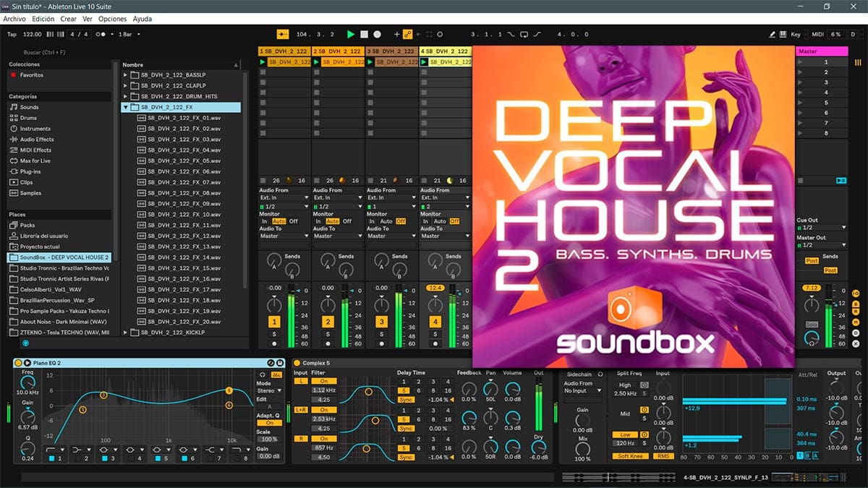Click Piano EQ 2 hot-swap icon
This screenshot has height=488, width=868.
(x=270, y=362)
